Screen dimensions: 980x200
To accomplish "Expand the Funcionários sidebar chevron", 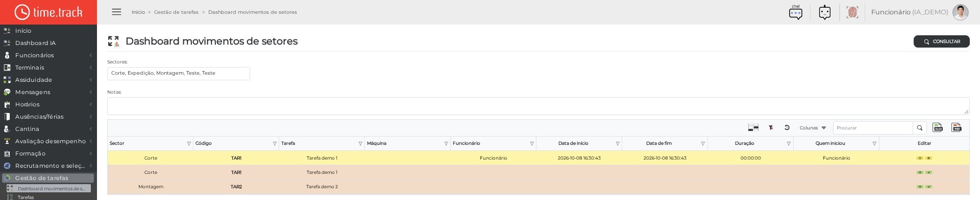I will pyautogui.click(x=91, y=55).
